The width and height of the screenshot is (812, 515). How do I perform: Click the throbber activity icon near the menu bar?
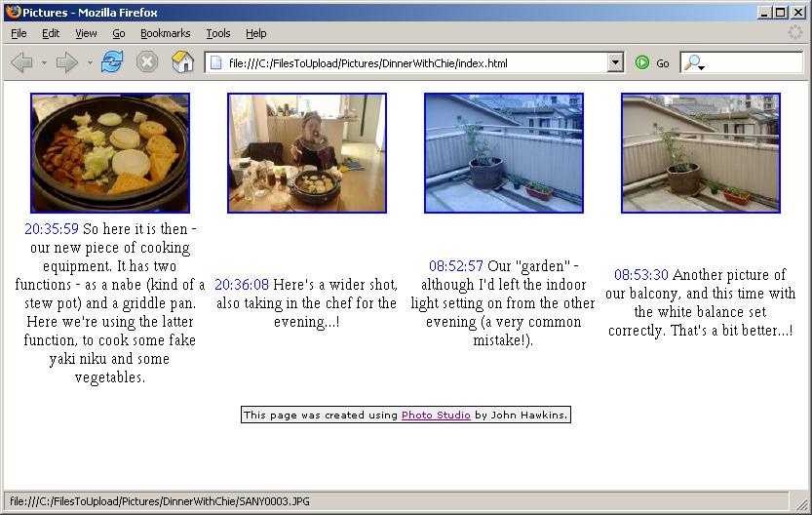point(795,32)
